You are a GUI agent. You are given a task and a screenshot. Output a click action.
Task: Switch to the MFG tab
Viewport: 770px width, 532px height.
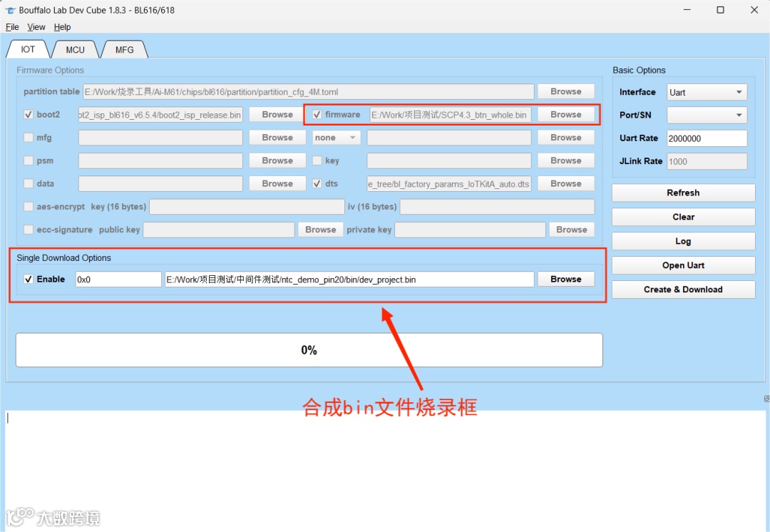pyautogui.click(x=124, y=49)
